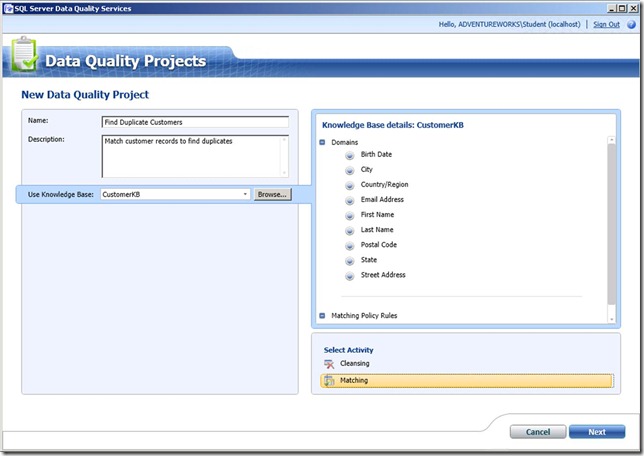
Task: Click the Last Name domain icon
Action: 350,230
